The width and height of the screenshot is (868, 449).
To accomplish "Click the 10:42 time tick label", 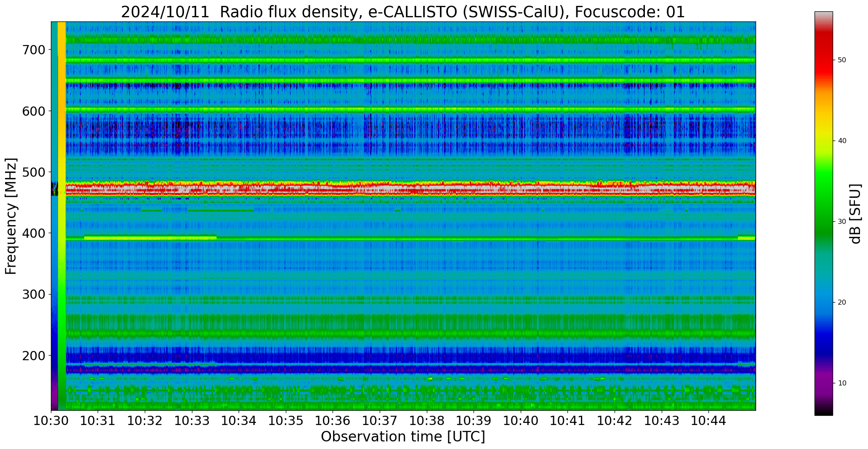I will (615, 420).
